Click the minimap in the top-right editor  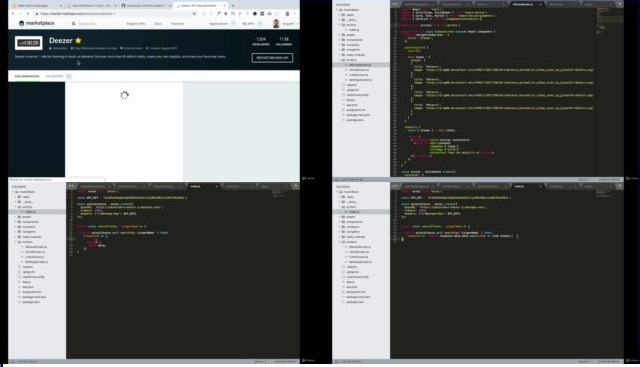pyautogui.click(x=610, y=20)
